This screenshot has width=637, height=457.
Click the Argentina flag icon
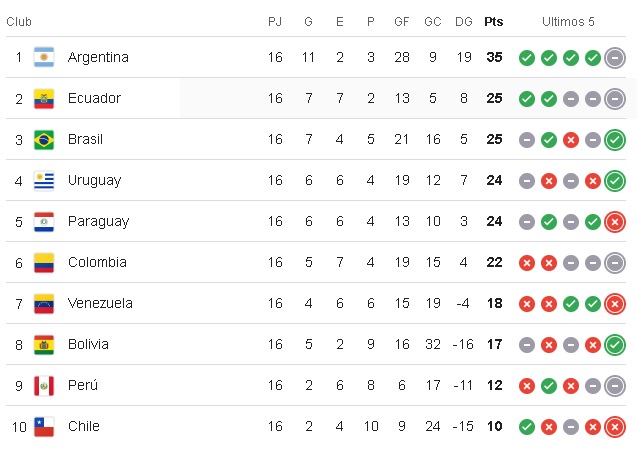pos(43,58)
